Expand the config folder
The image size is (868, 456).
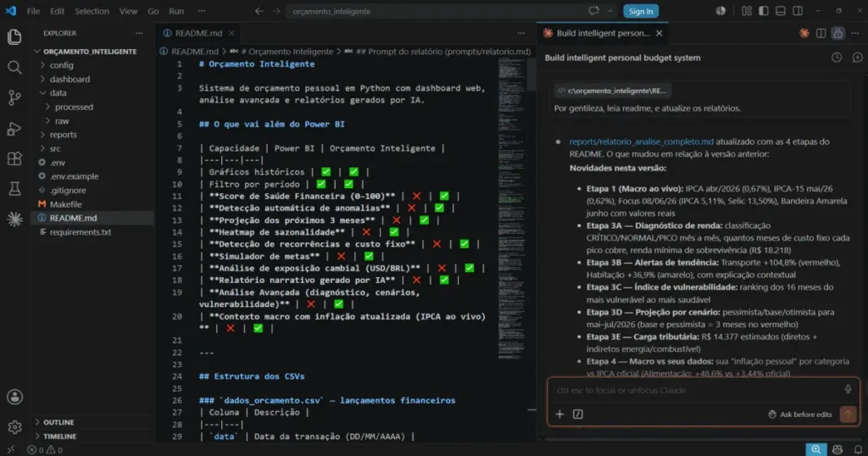point(61,64)
